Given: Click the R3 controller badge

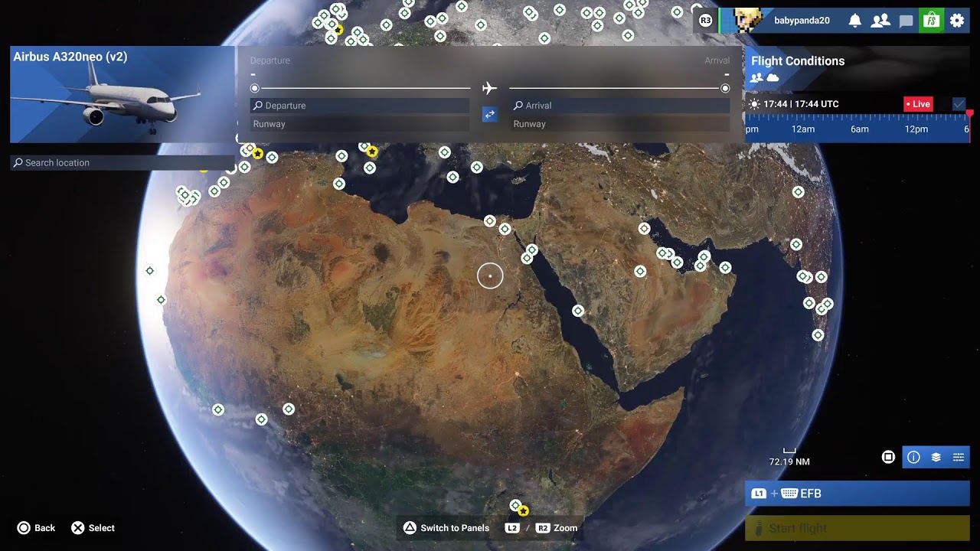Looking at the screenshot, I should pos(705,20).
